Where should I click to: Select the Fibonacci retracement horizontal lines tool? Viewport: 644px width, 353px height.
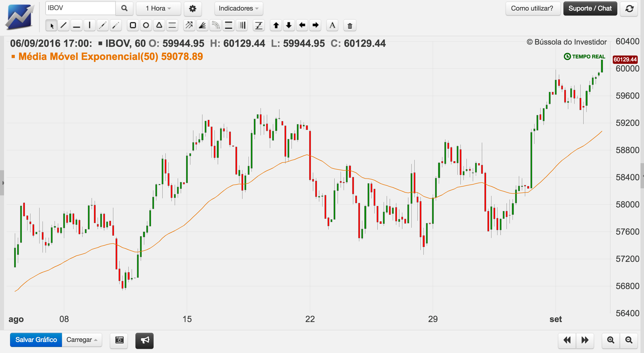[x=229, y=25]
